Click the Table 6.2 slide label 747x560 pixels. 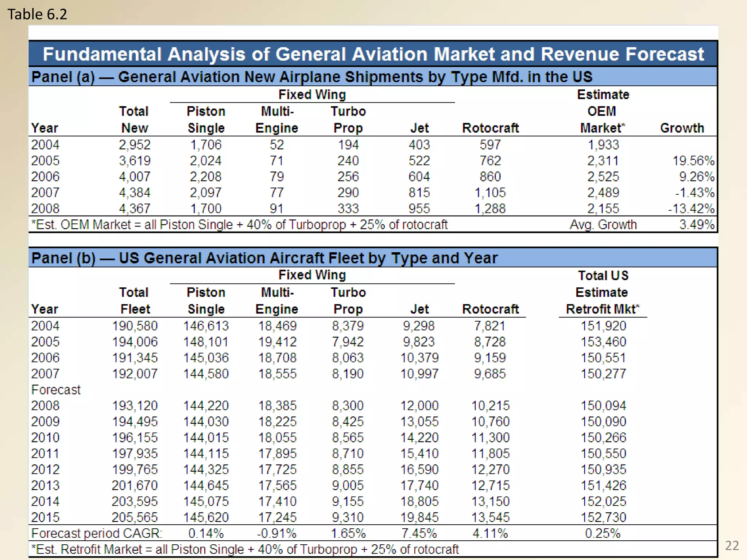37,14
